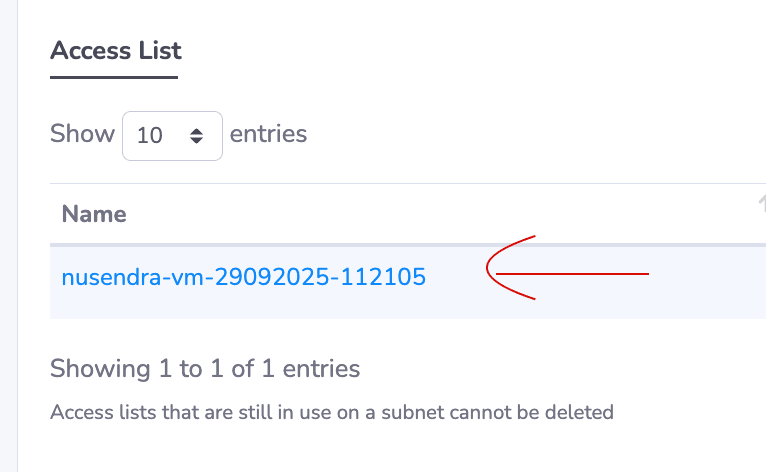Click the underline beneath Access List tab

[x=114, y=76]
